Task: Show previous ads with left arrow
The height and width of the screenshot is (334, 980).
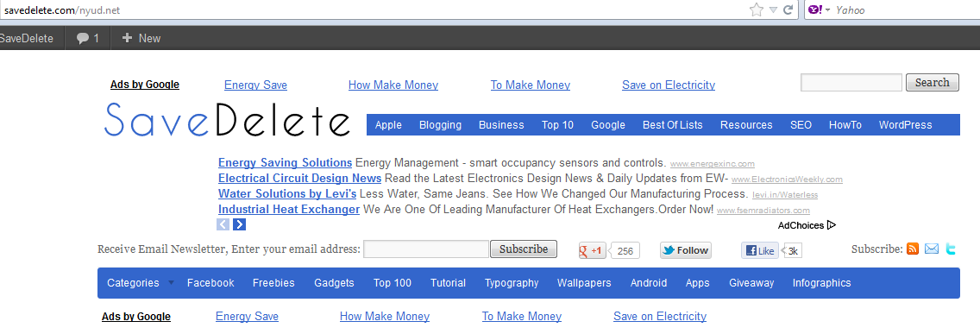Action: (223, 224)
